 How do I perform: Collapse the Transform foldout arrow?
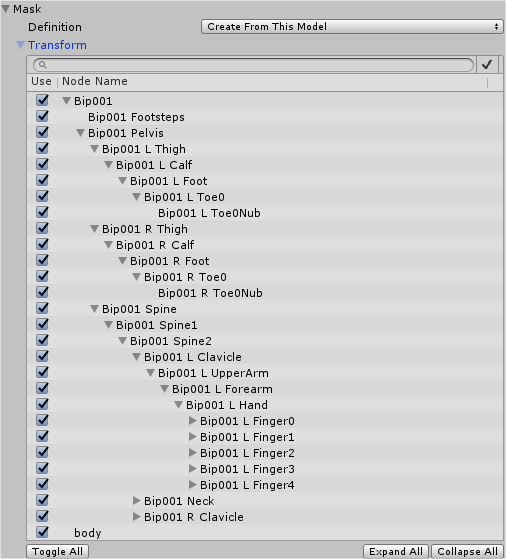21,45
